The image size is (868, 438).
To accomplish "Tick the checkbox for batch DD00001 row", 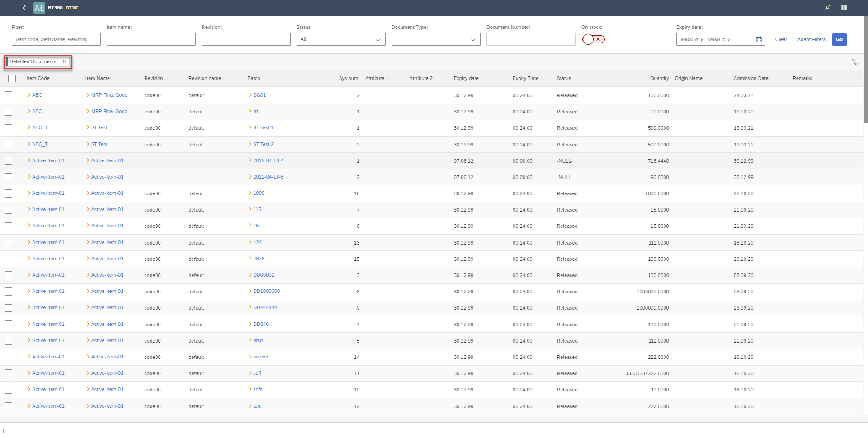I will click(x=9, y=275).
